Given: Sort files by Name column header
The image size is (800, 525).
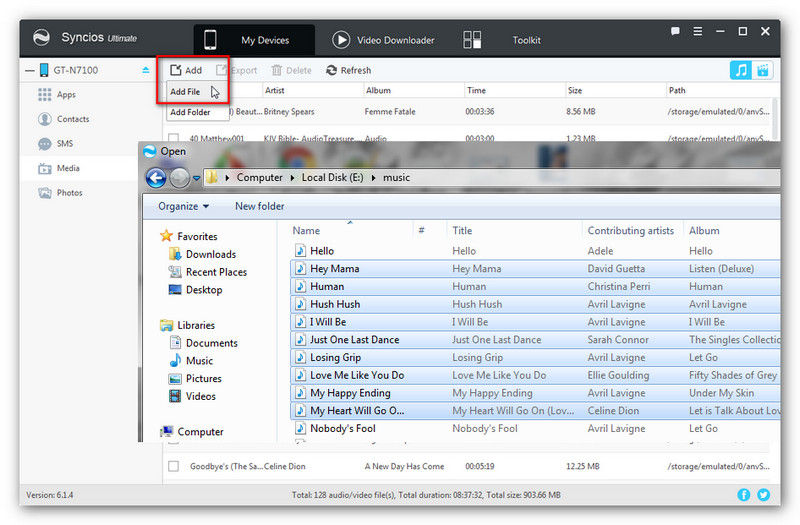Looking at the screenshot, I should coord(306,231).
